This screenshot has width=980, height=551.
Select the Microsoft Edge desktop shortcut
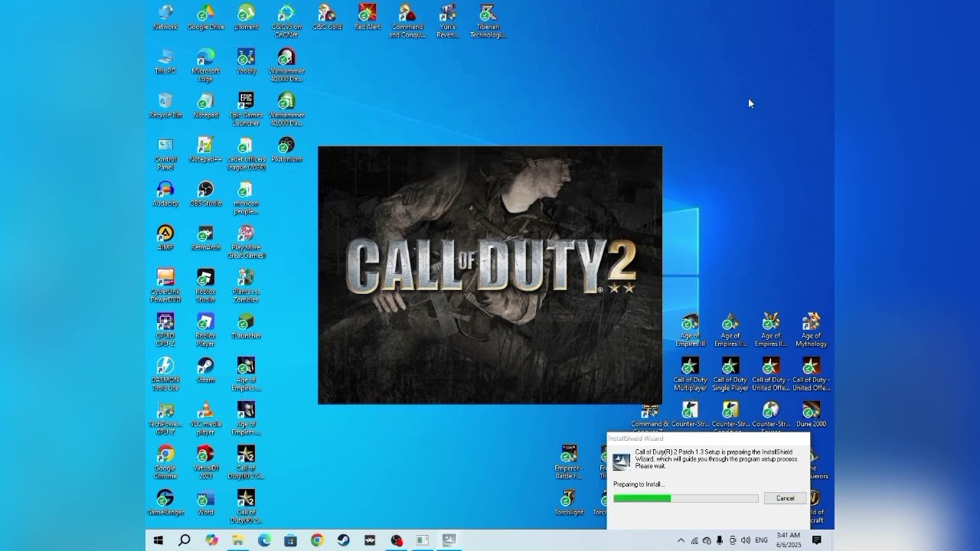click(x=206, y=66)
